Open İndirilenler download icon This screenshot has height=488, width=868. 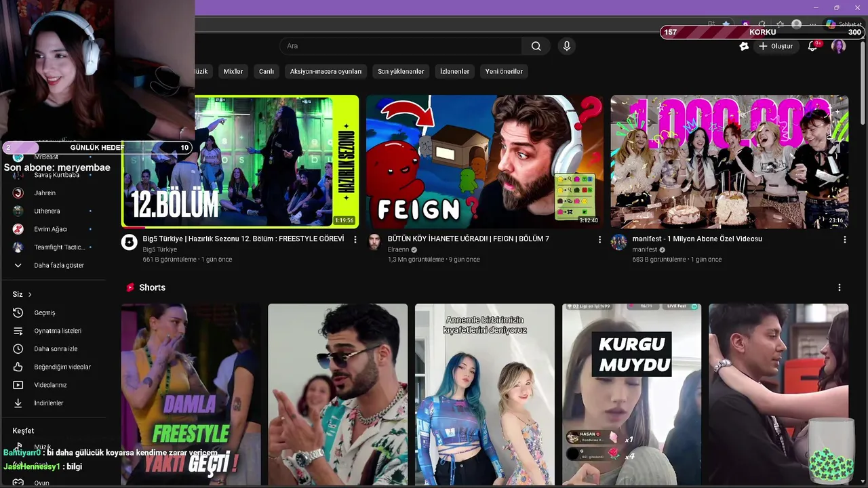tap(18, 403)
